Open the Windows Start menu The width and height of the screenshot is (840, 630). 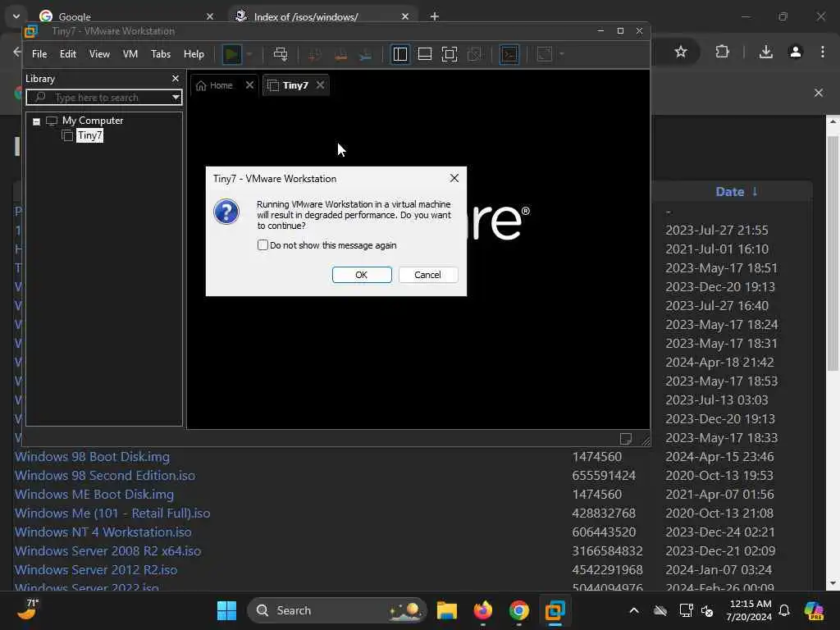pos(226,610)
